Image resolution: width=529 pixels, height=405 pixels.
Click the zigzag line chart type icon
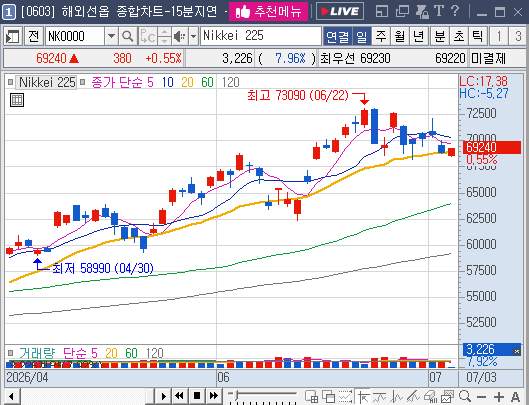[397, 397]
